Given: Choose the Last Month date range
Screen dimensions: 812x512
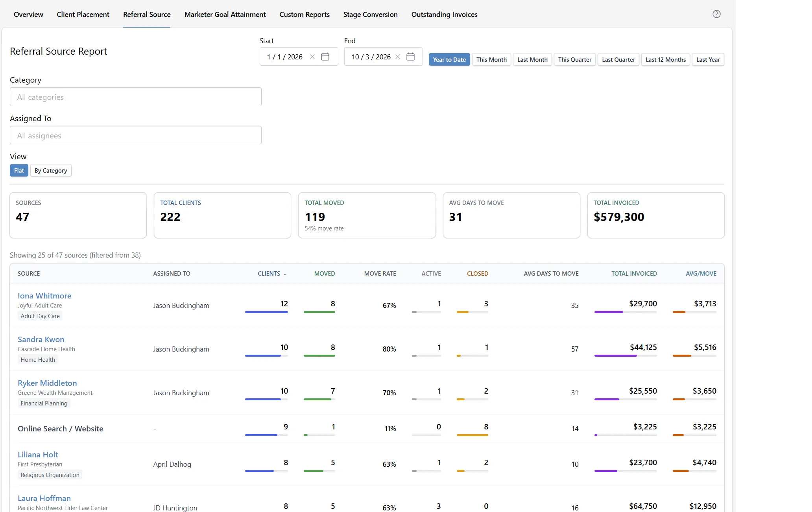Looking at the screenshot, I should click(x=532, y=59).
